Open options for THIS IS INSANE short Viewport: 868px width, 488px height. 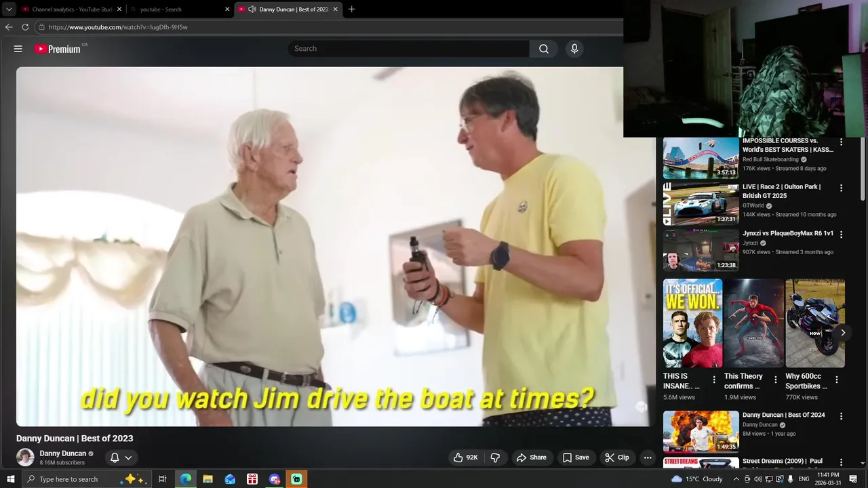(714, 380)
